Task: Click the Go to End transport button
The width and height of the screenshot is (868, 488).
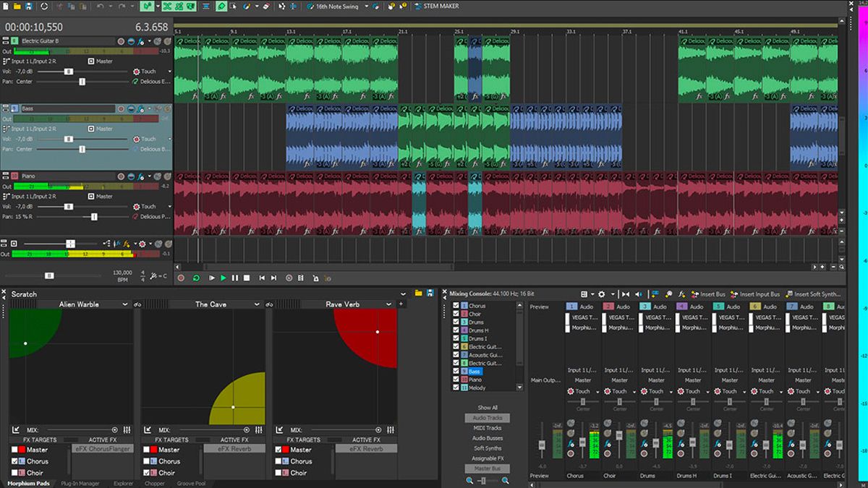Action: [x=273, y=278]
